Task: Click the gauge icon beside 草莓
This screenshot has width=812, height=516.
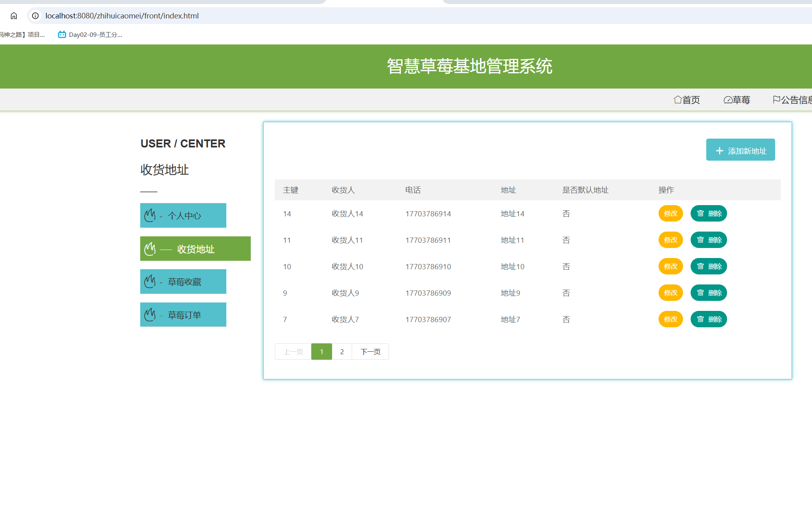Action: pyautogui.click(x=728, y=99)
